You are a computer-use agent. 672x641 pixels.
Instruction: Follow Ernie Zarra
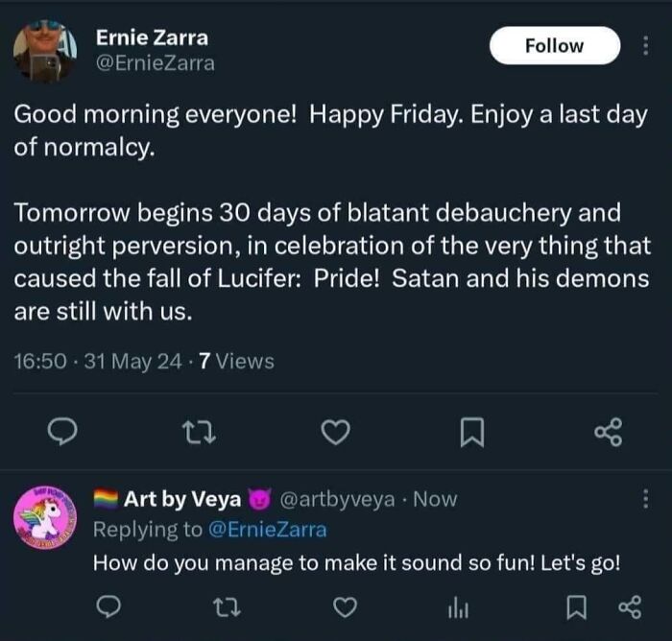tap(555, 45)
